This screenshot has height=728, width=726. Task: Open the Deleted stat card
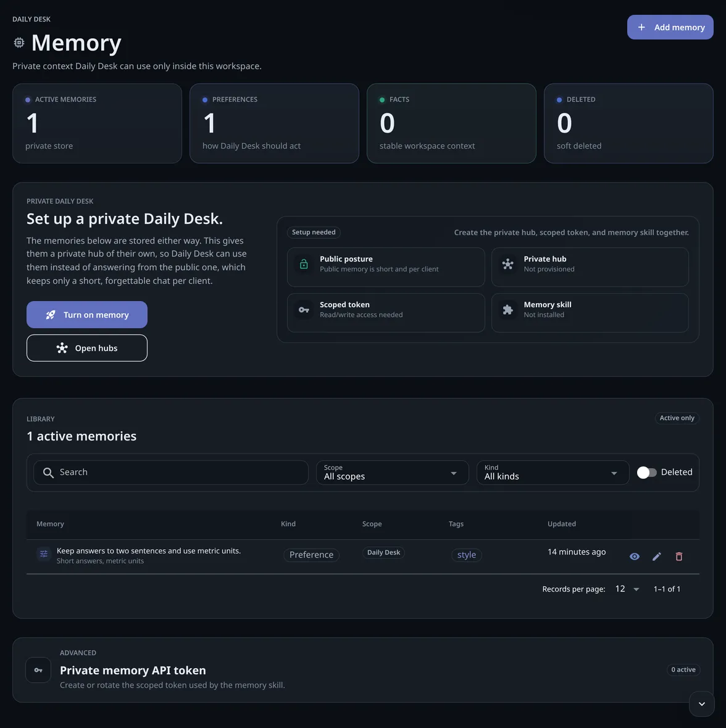tap(628, 123)
